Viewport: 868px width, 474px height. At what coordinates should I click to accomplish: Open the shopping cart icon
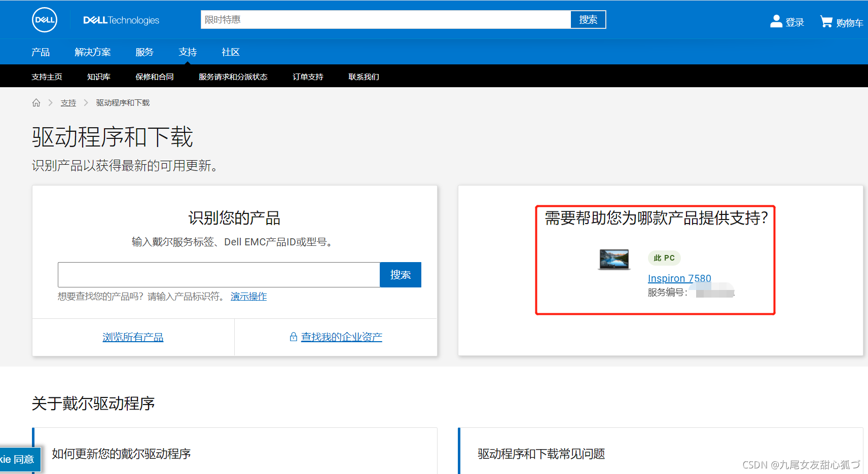coord(826,21)
